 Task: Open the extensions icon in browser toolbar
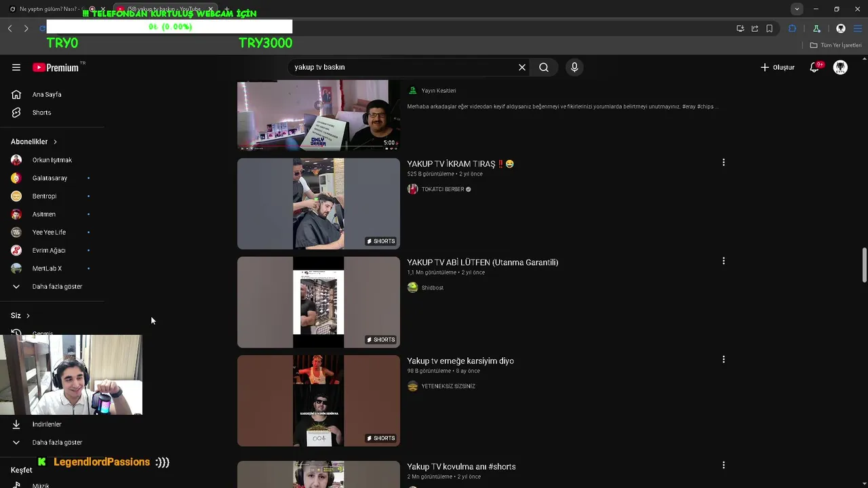click(792, 28)
